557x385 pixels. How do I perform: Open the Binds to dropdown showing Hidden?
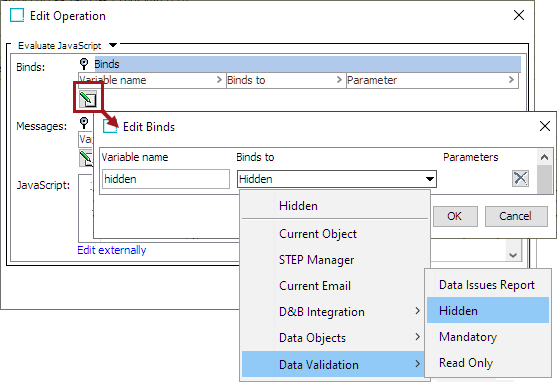337,179
